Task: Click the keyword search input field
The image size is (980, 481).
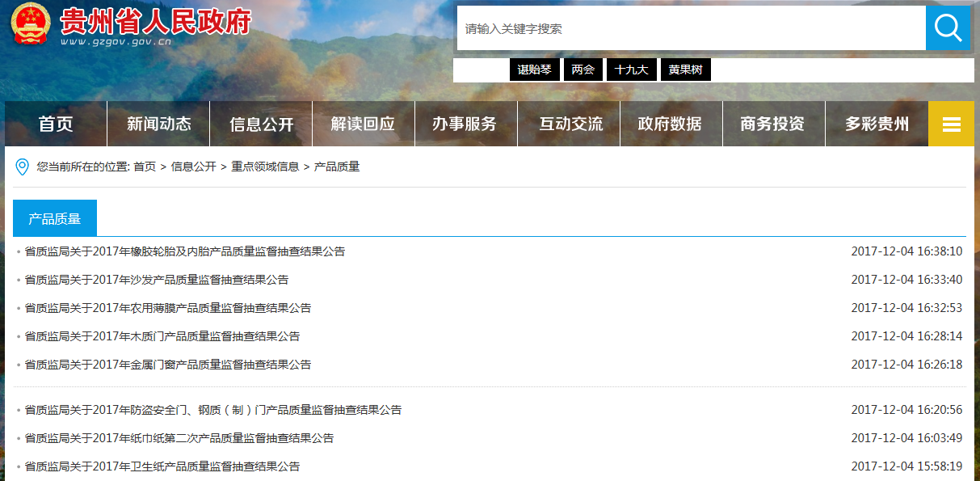Action: coord(691,28)
